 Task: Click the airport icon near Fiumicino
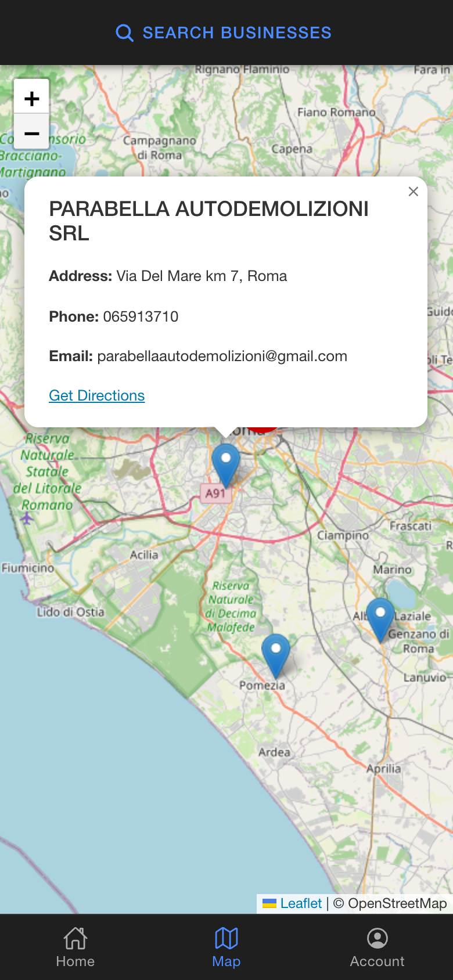coord(27,518)
